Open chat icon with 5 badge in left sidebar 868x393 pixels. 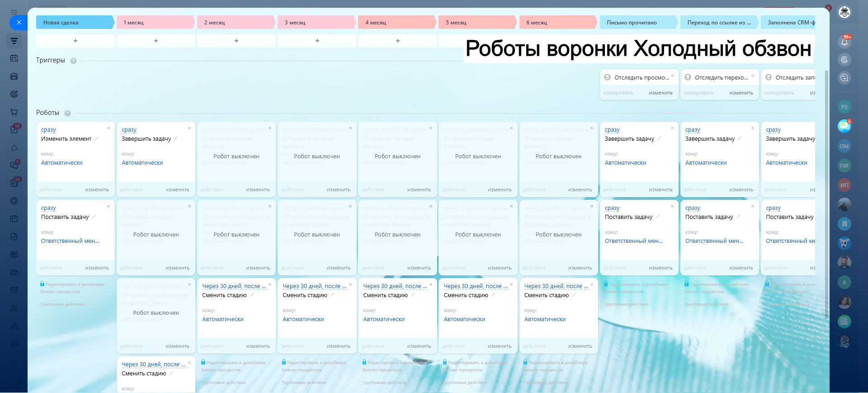pyautogui.click(x=14, y=166)
